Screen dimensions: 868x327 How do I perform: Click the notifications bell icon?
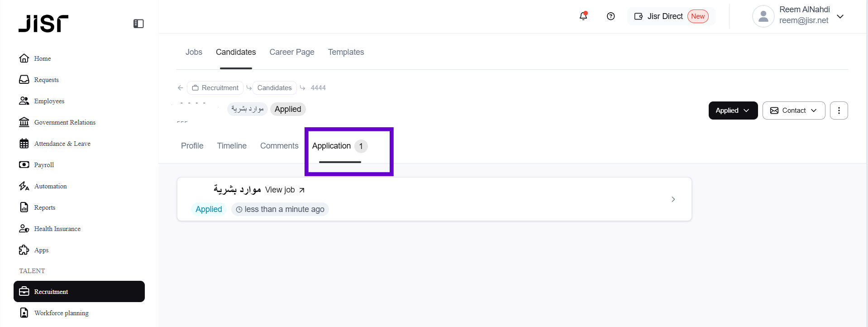point(583,16)
